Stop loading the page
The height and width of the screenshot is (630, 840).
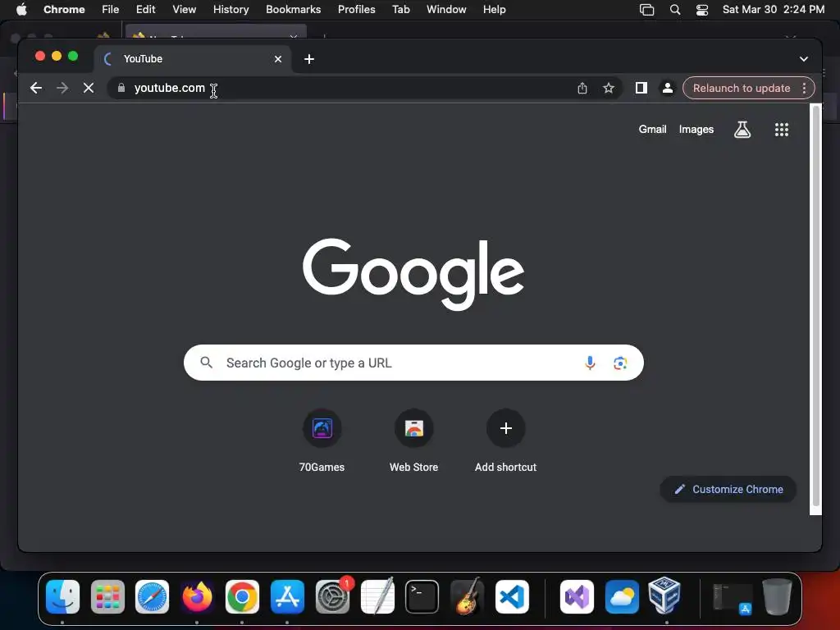[x=89, y=88]
